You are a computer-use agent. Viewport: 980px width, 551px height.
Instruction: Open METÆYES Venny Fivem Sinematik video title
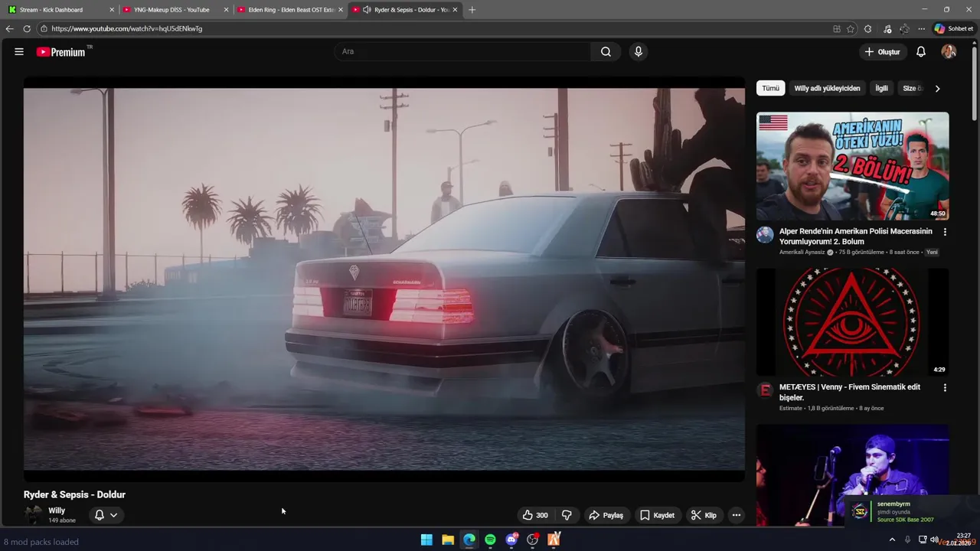coord(850,393)
